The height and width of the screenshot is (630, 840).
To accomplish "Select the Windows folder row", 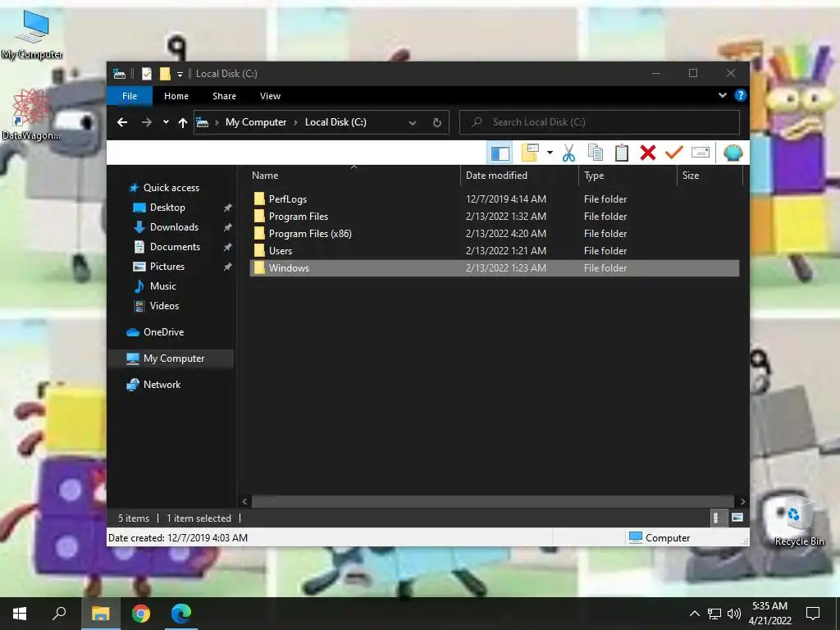I will pyautogui.click(x=495, y=268).
